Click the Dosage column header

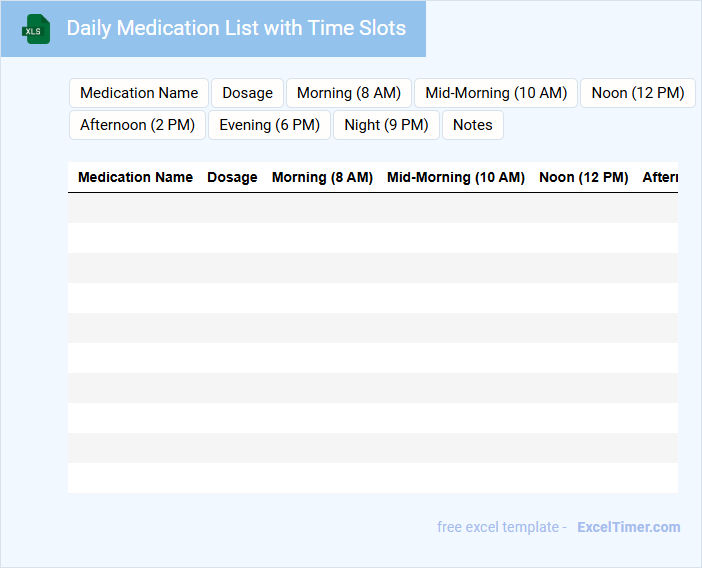click(x=232, y=177)
